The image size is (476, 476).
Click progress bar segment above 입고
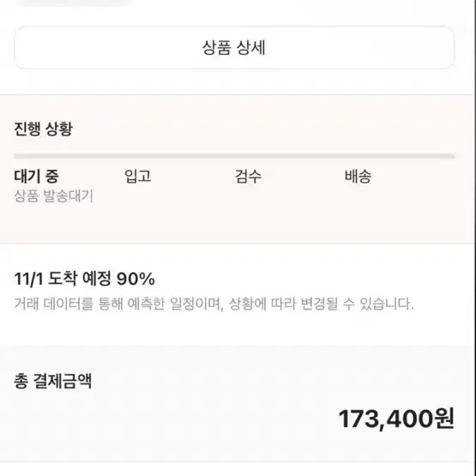click(179, 156)
